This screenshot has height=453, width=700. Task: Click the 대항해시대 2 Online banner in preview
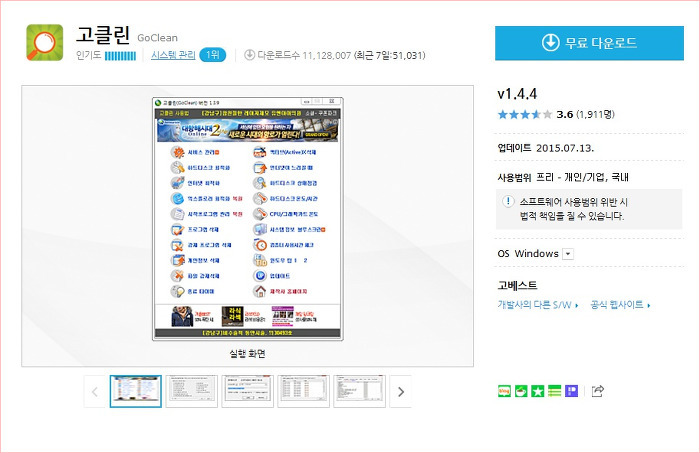[x=247, y=130]
